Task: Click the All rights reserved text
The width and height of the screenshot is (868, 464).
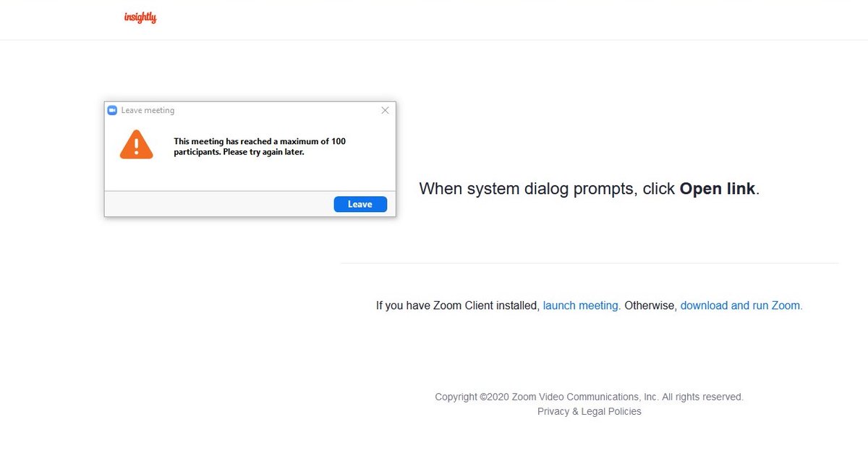Action: point(703,397)
